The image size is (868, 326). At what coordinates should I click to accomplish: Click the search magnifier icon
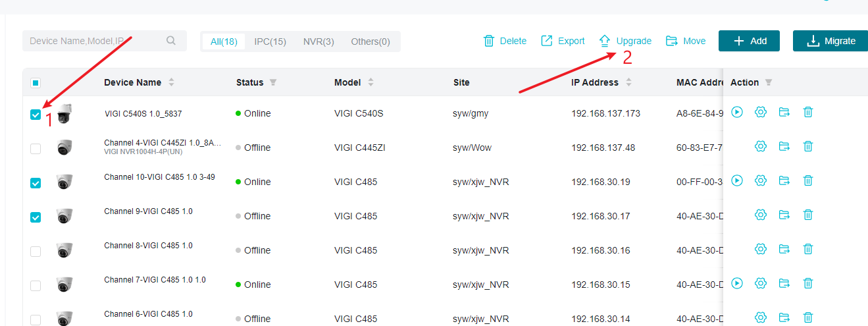[171, 41]
